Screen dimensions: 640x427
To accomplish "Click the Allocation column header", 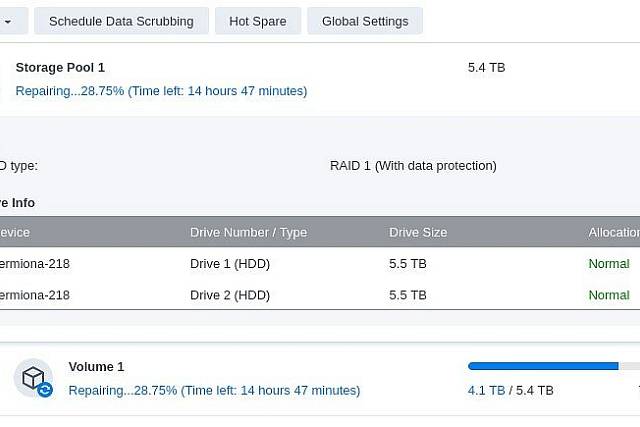I will pos(613,232).
